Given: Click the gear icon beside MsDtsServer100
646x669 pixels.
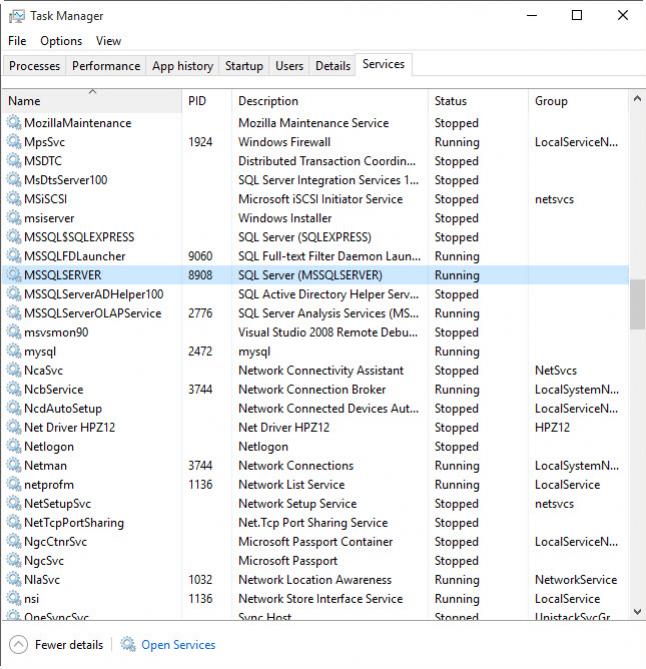Looking at the screenshot, I should [x=14, y=180].
